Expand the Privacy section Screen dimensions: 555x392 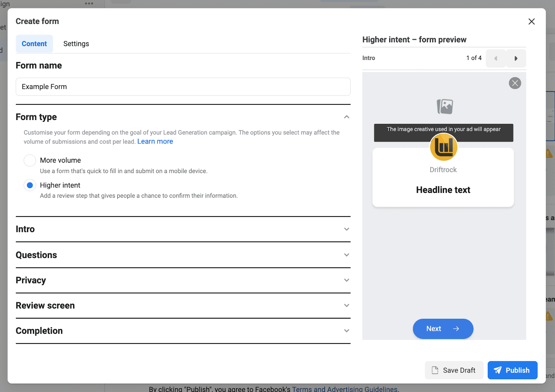coord(347,280)
